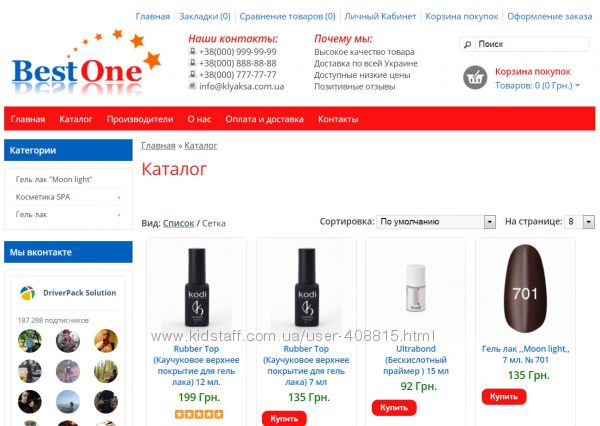
Task: Open the Гель лак Moon light 701 swatch image
Action: (525, 289)
